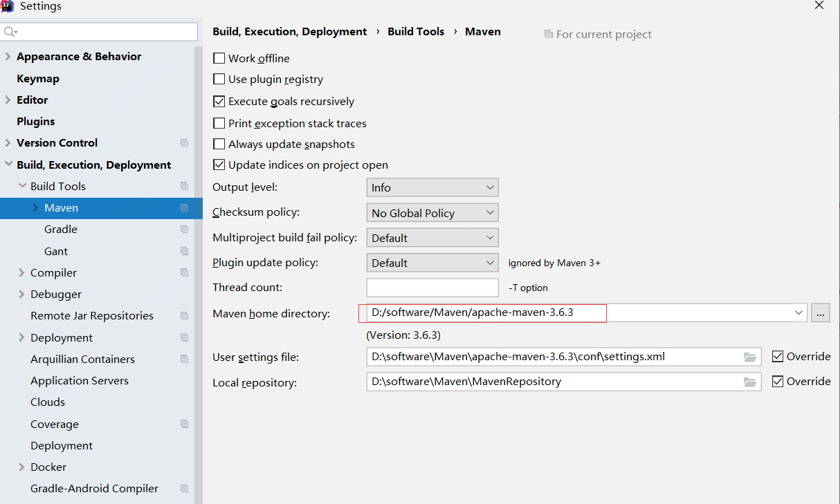Select Gant under Build Tools

click(56, 251)
